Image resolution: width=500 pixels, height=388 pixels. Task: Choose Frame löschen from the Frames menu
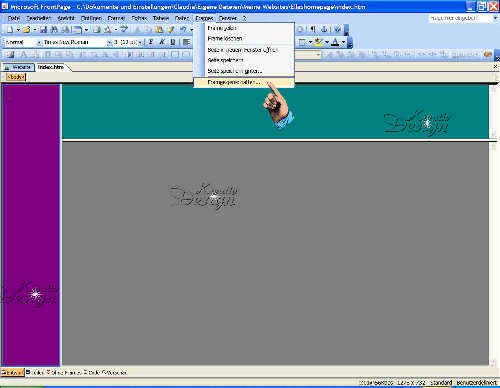[x=243, y=38]
